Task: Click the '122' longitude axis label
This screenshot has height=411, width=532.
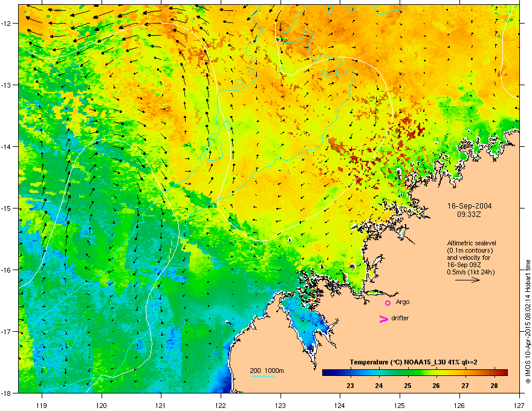Action: [x=221, y=406]
